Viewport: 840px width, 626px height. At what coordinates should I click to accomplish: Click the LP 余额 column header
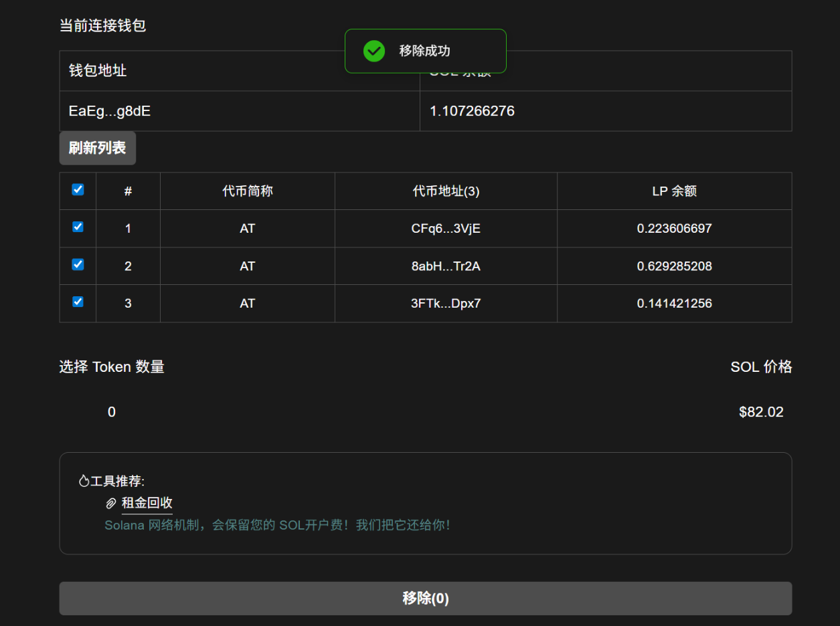click(674, 190)
